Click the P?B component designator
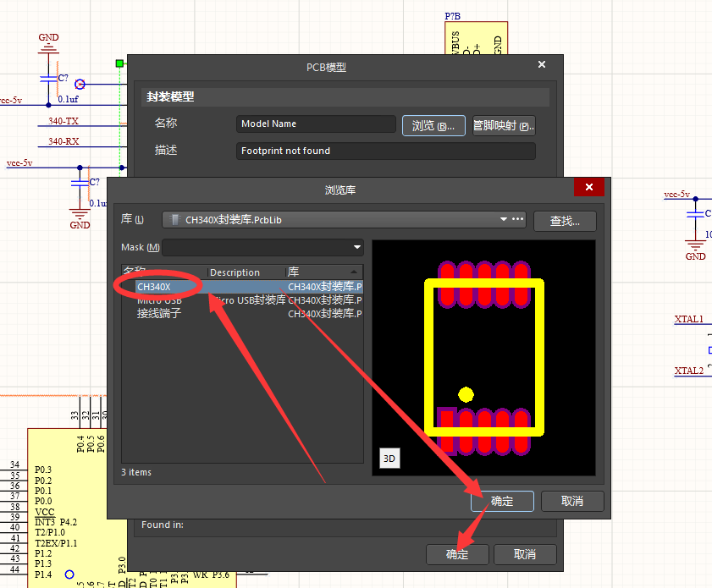 [453, 16]
